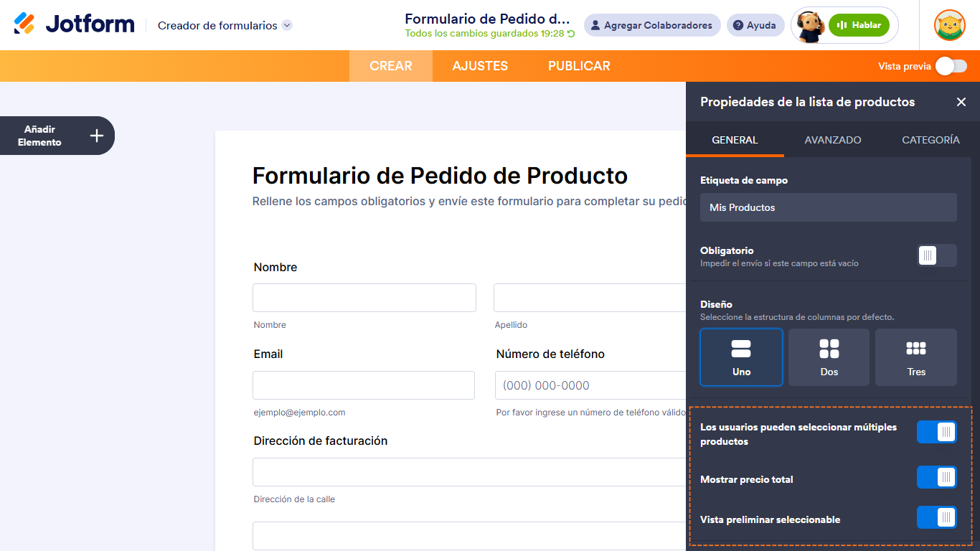
Task: Click the Número de teléfono label
Action: point(550,354)
